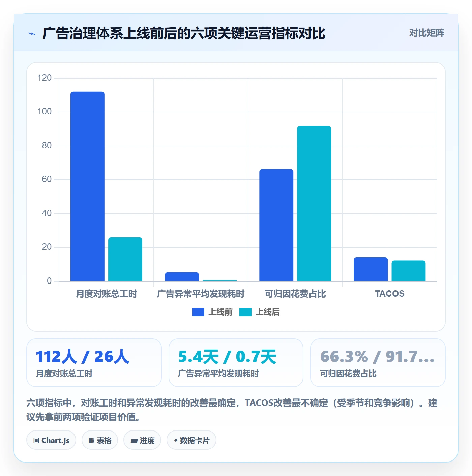This screenshot has height=476, width=472.
Task: Click the 对比矩阵 label in header
Action: click(x=426, y=33)
